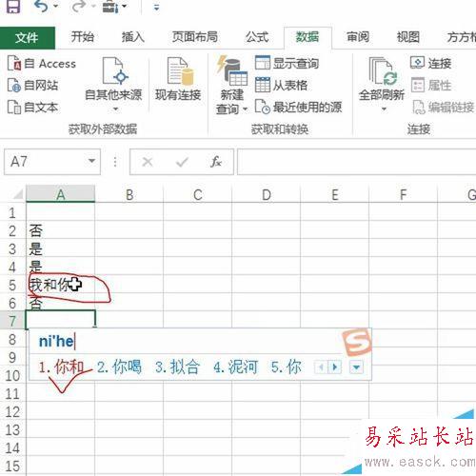
Task: Switch to the 审阅 ribbon tab
Action: click(358, 37)
